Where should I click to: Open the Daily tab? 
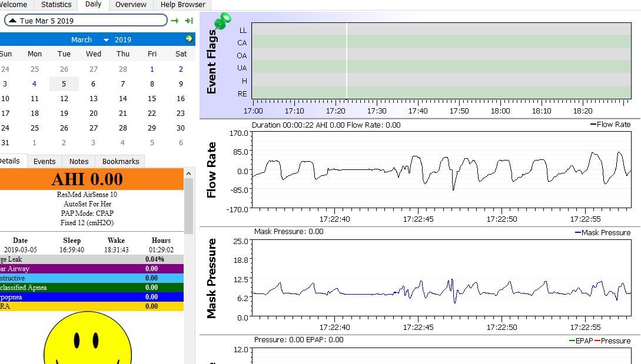point(93,5)
